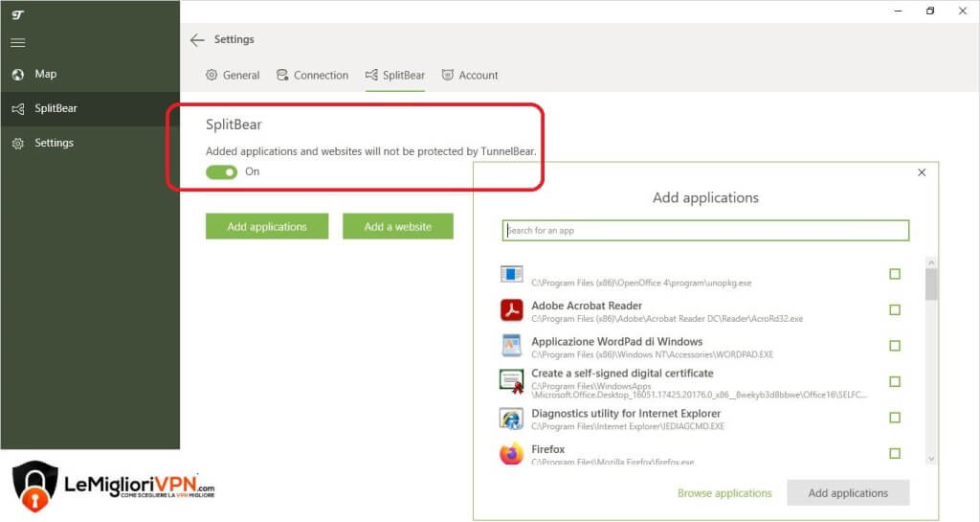Screen dimensions: 980x522
Task: Click the Browse applications link
Action: point(724,493)
